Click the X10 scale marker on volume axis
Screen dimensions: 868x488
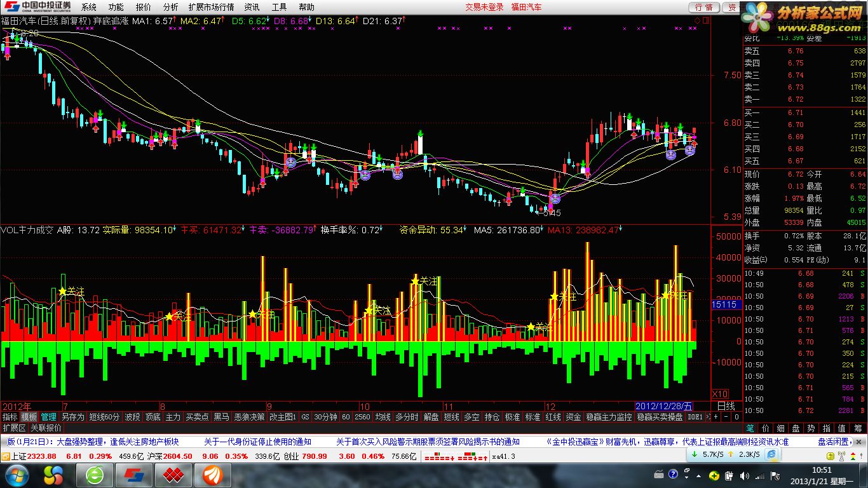click(x=719, y=393)
